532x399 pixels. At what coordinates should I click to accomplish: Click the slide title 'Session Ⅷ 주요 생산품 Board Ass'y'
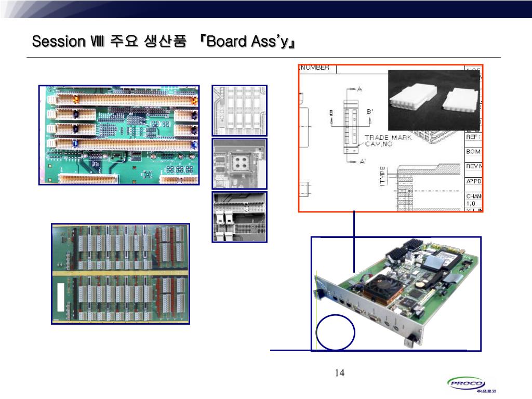[163, 42]
